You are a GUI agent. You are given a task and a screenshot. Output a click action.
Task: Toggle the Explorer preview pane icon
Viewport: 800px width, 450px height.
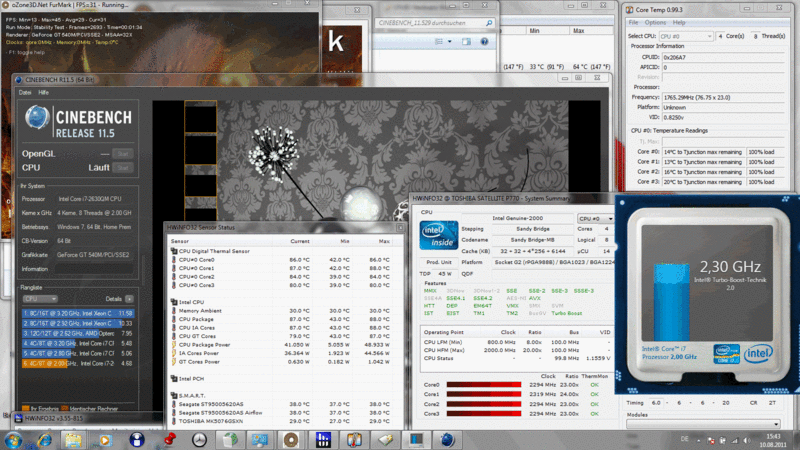click(x=466, y=41)
